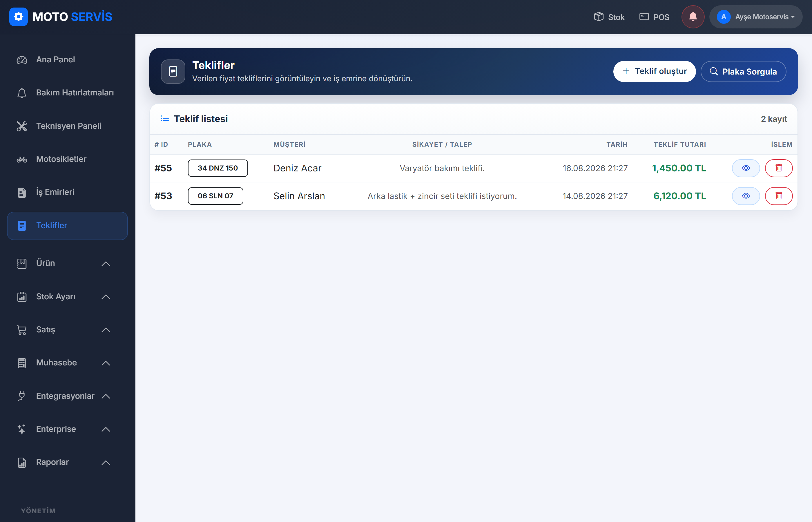Viewport: 812px width, 522px height.
Task: Expand Entegrasyonlar chevron
Action: click(x=106, y=396)
